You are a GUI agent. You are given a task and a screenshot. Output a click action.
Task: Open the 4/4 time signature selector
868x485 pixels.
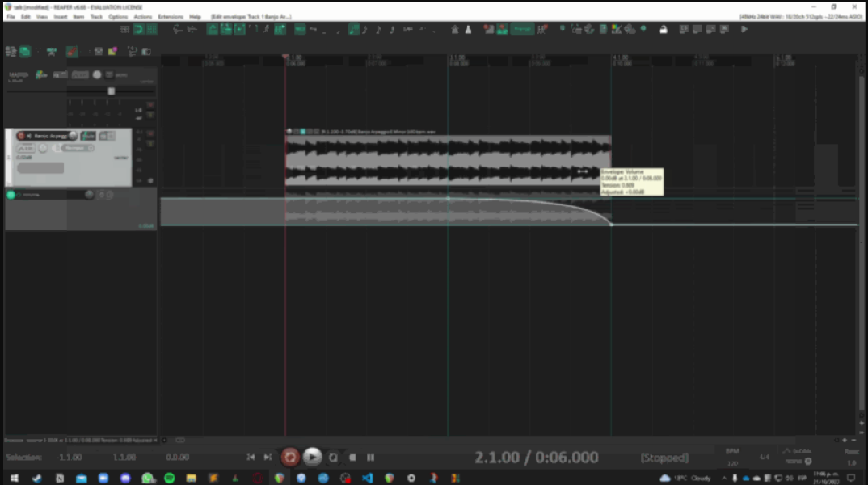coord(765,458)
